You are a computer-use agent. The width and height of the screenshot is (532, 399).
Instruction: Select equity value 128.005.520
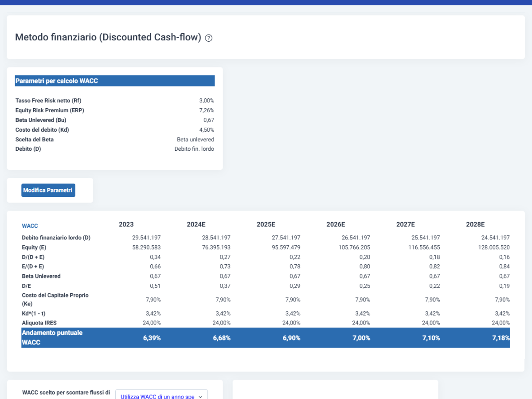click(494, 247)
